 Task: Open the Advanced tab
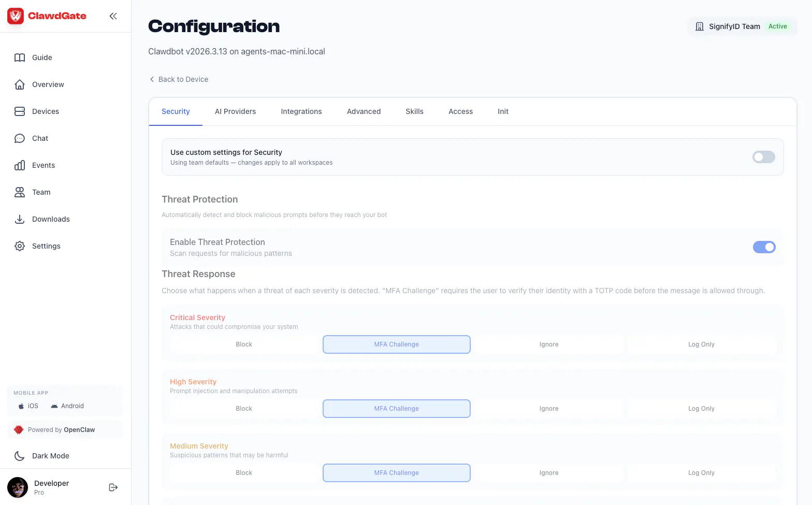(364, 111)
